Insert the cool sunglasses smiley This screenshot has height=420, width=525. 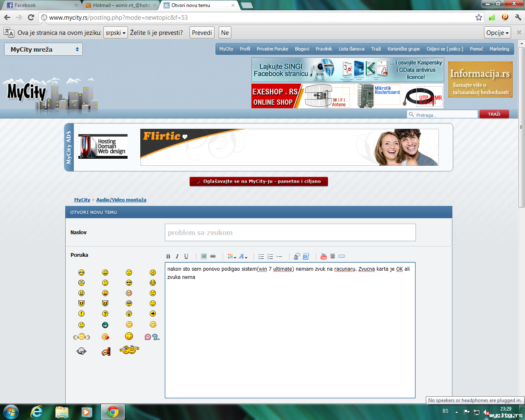click(129, 283)
